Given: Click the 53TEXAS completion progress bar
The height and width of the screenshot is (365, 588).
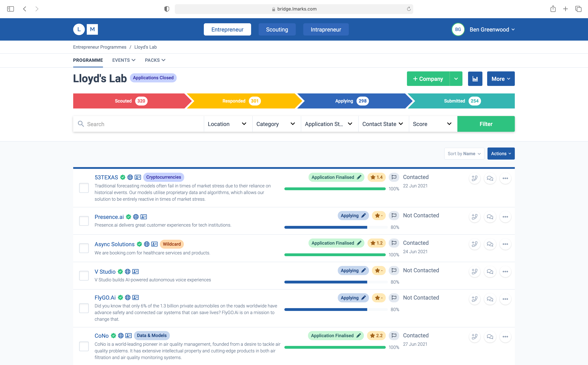Looking at the screenshot, I should coord(335,189).
